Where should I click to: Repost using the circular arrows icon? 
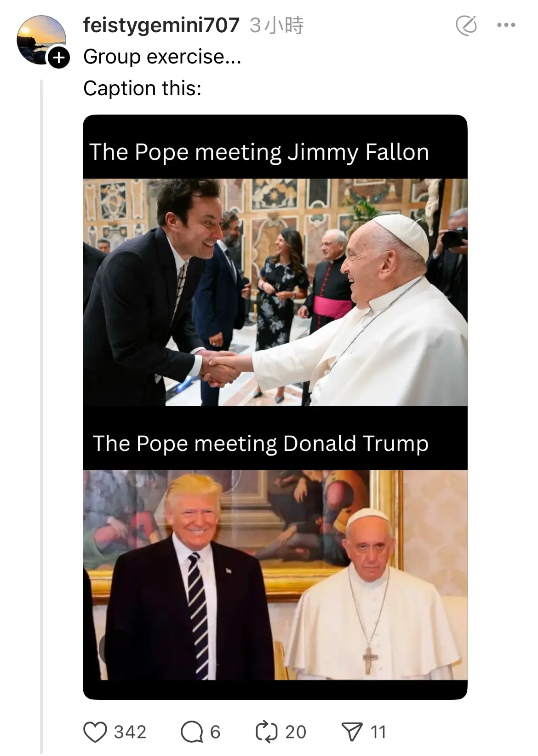coord(267,732)
